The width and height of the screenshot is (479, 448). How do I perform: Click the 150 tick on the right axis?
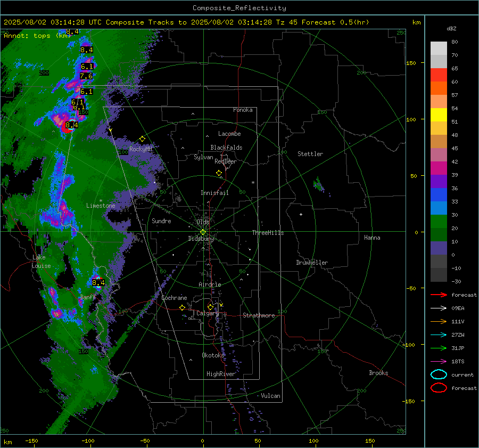(411, 63)
